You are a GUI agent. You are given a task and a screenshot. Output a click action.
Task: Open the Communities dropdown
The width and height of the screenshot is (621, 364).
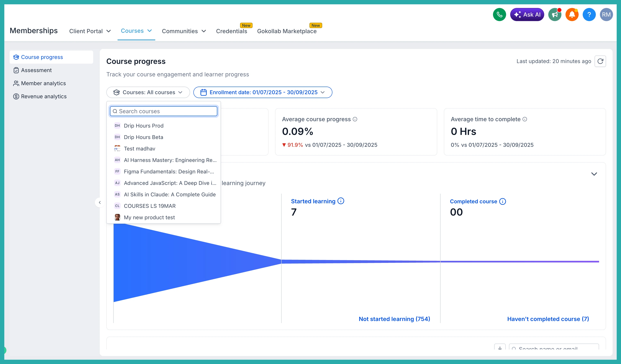tap(184, 31)
